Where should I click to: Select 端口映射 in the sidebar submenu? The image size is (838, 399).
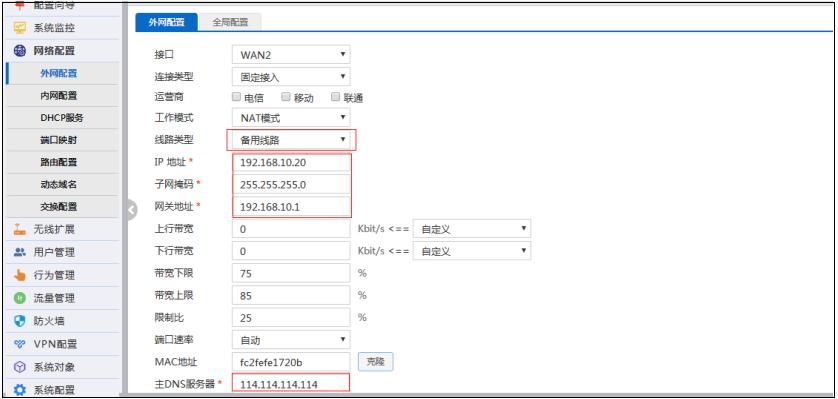pyautogui.click(x=59, y=140)
